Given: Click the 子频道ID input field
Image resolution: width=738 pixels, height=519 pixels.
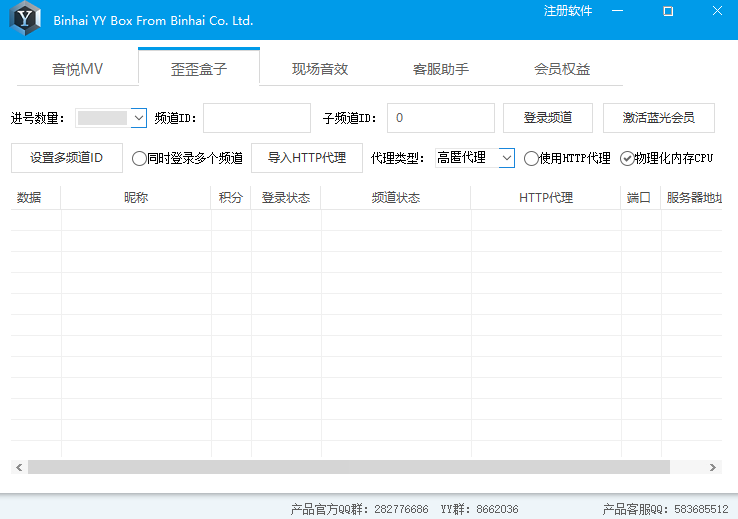Looking at the screenshot, I should click(x=441, y=118).
